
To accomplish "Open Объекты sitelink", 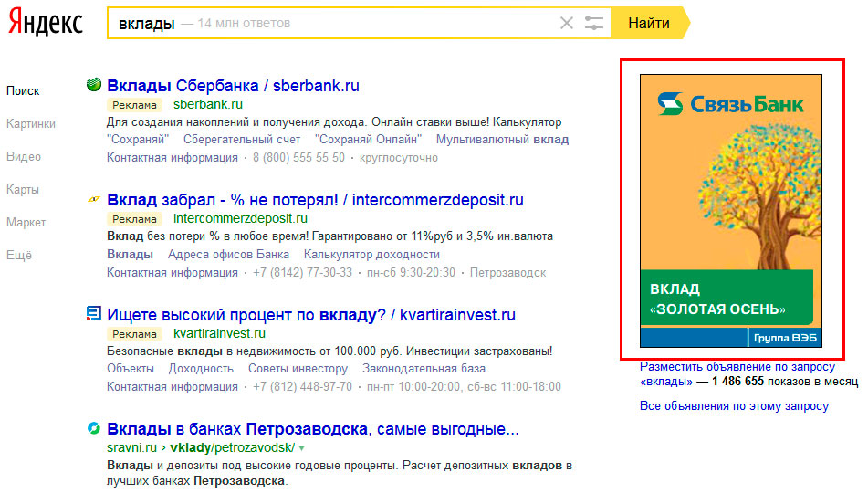I will 131,369.
